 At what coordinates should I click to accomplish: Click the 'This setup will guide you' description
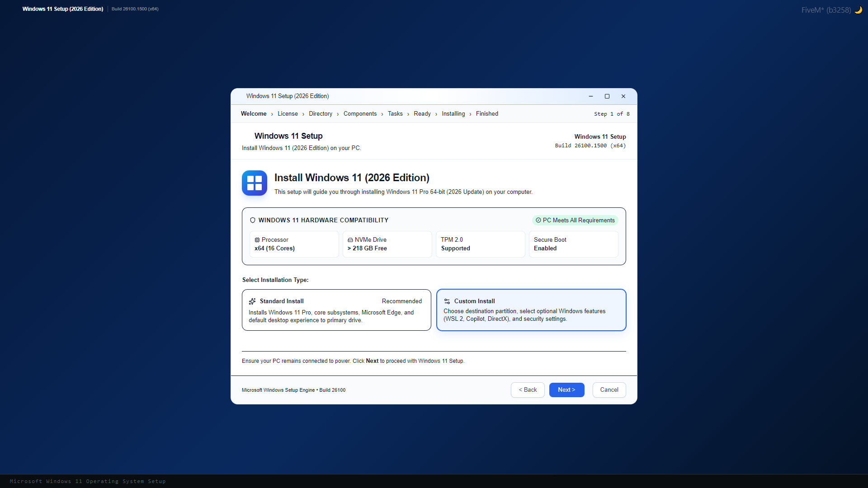(x=403, y=192)
